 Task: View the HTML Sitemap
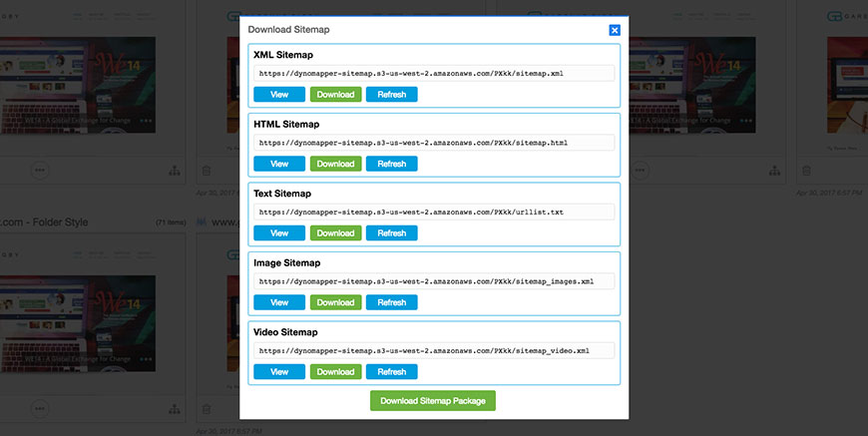[279, 164]
